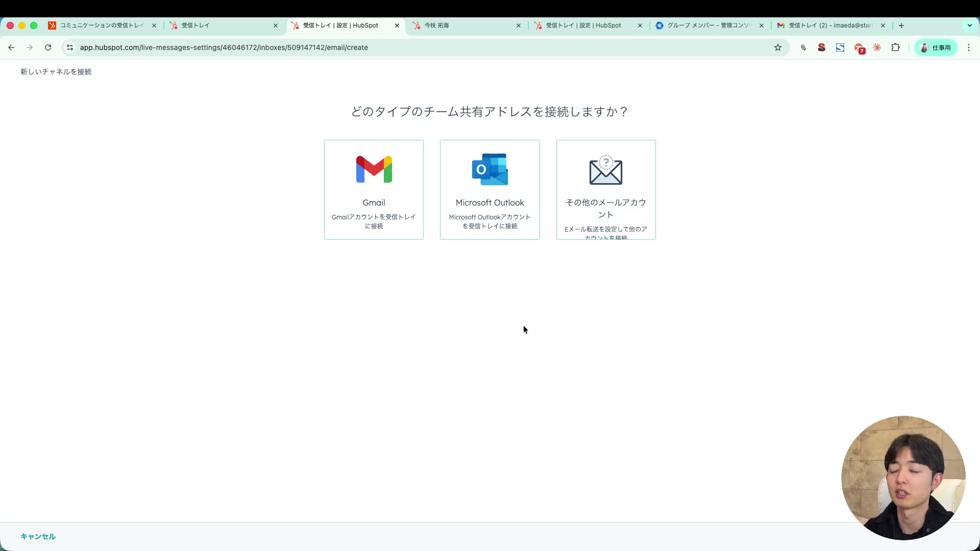Click the reload page button
980x551 pixels.
tap(47, 47)
